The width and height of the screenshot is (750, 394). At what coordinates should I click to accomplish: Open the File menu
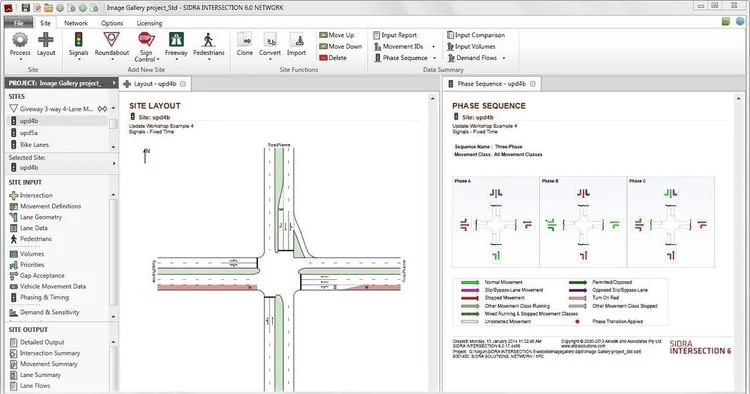18,23
